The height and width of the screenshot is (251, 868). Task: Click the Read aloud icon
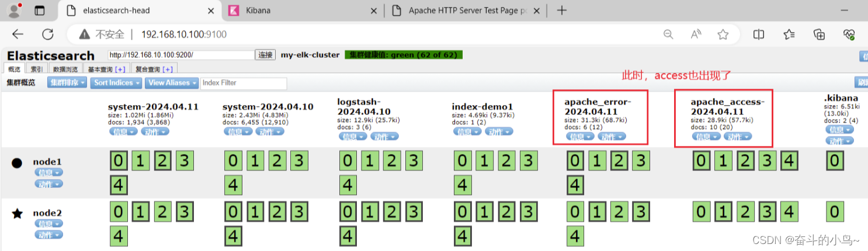(696, 34)
